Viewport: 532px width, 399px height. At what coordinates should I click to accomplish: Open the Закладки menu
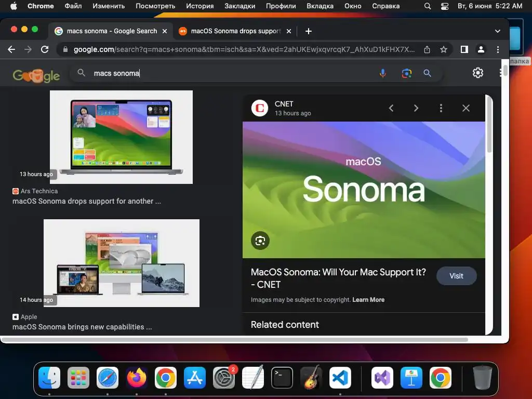point(240,6)
